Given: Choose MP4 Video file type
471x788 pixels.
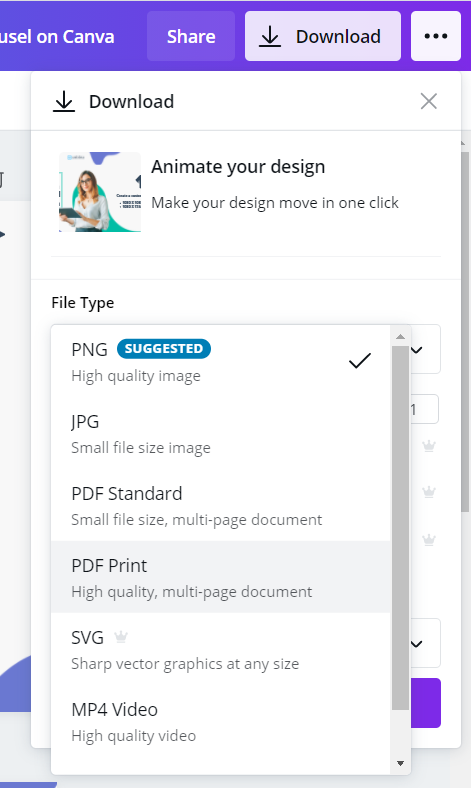Looking at the screenshot, I should click(x=221, y=721).
